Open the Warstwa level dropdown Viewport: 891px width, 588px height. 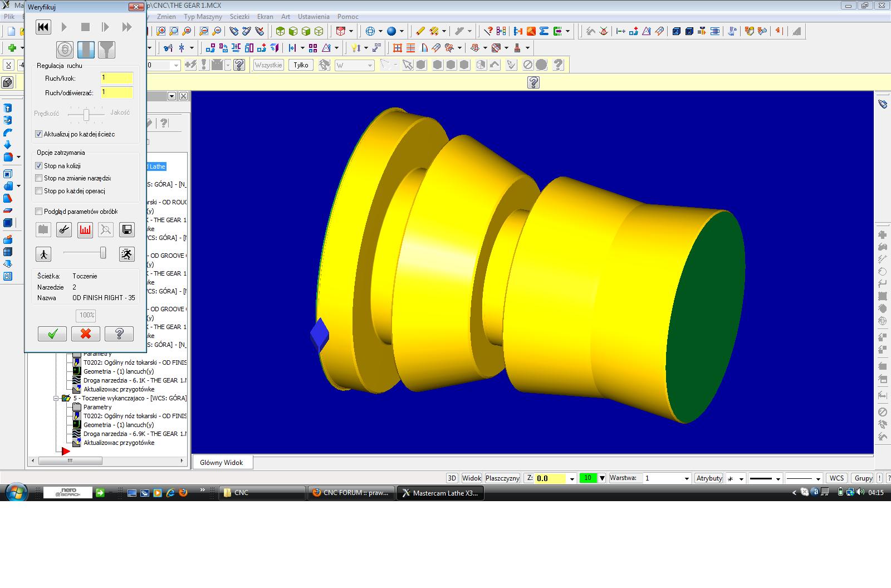pos(686,479)
